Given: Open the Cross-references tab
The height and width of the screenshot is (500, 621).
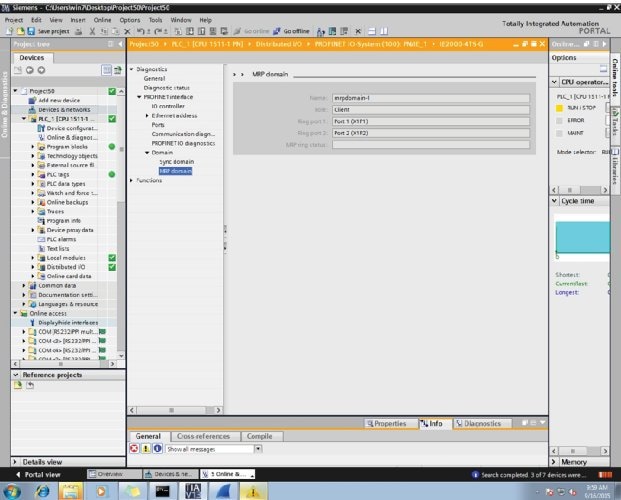Looking at the screenshot, I should coord(203,436).
